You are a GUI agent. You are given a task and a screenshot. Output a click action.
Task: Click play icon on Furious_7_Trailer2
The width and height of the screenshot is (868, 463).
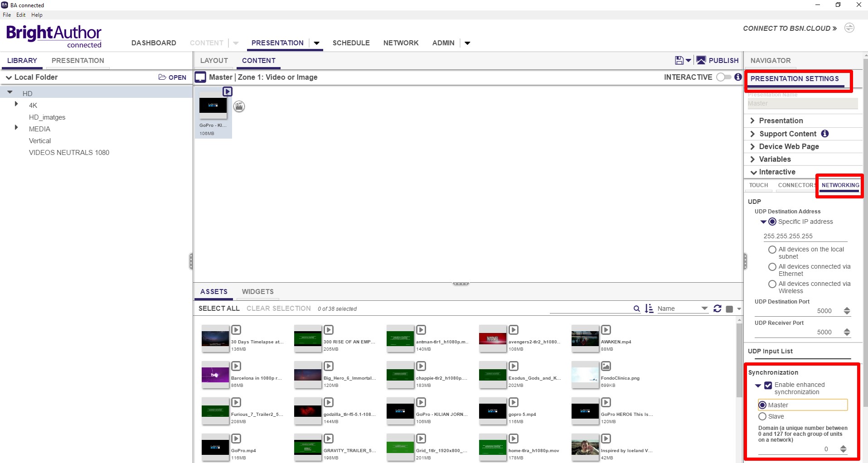(x=236, y=402)
